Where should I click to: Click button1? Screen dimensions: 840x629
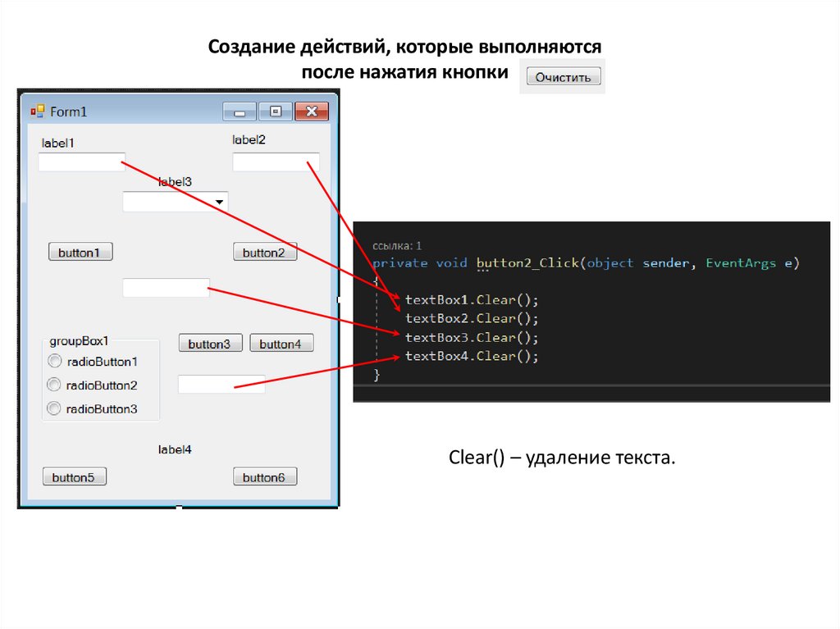(x=80, y=252)
